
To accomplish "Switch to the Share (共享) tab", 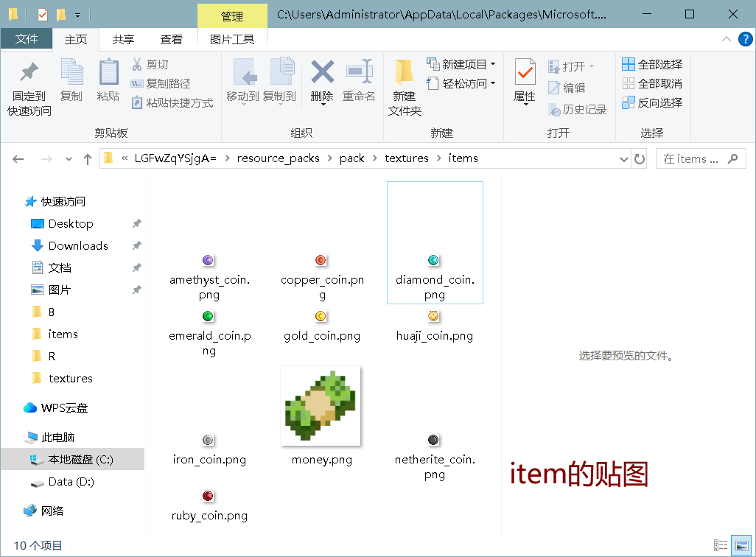I will 123,39.
